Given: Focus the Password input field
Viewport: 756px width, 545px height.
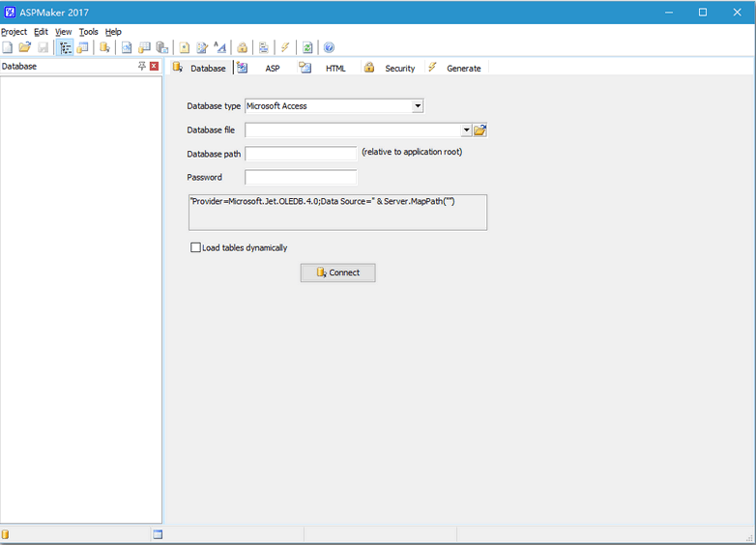Looking at the screenshot, I should pyautogui.click(x=301, y=178).
